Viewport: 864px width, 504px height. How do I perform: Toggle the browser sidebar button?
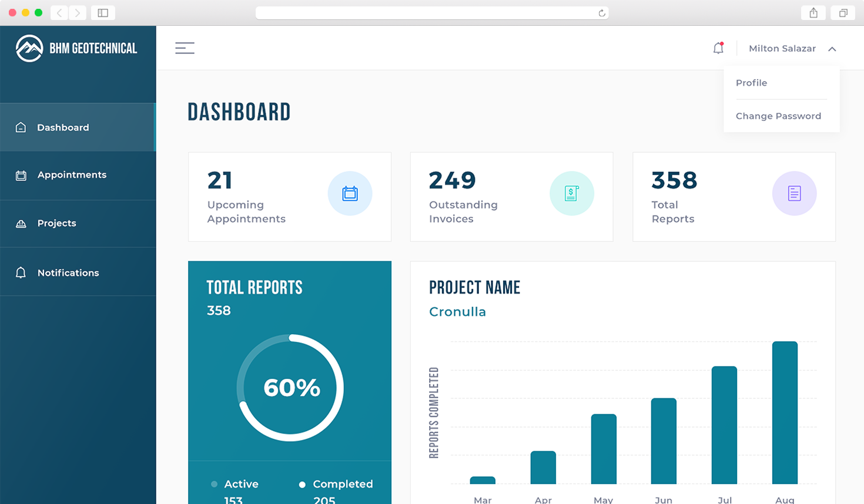(x=103, y=13)
